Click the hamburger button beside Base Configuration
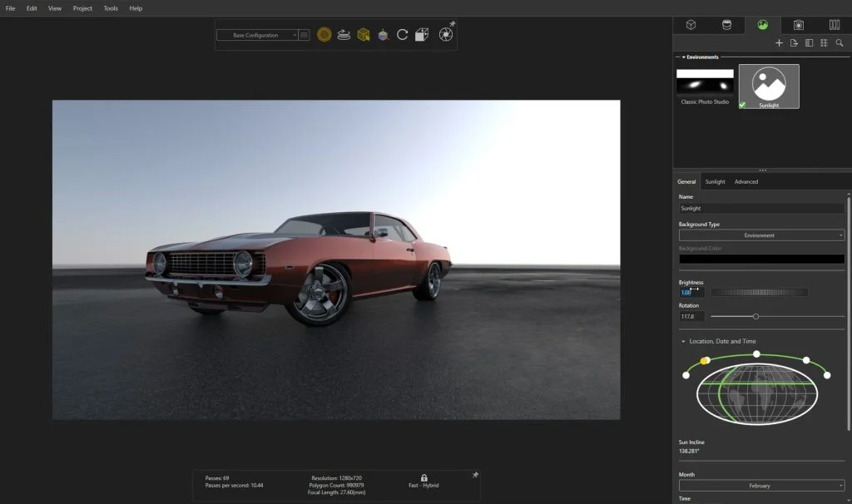The image size is (852, 504). tap(304, 36)
